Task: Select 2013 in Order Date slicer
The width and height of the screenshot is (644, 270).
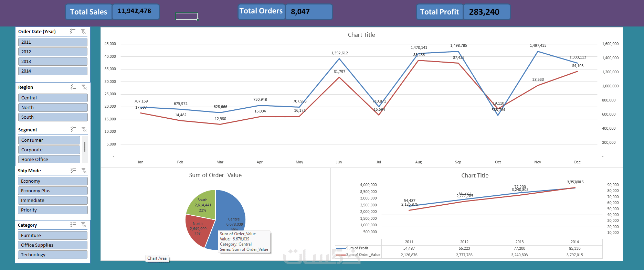Action: [x=53, y=61]
